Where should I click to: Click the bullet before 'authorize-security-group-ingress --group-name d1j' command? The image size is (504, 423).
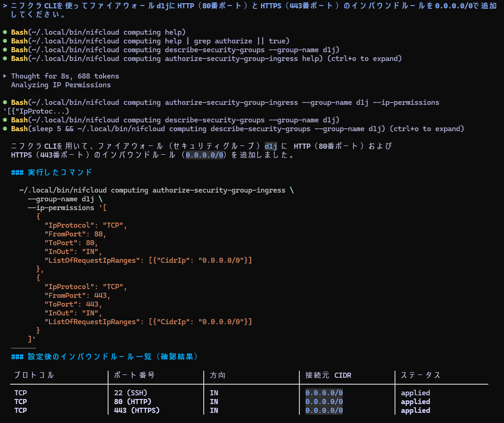point(5,102)
